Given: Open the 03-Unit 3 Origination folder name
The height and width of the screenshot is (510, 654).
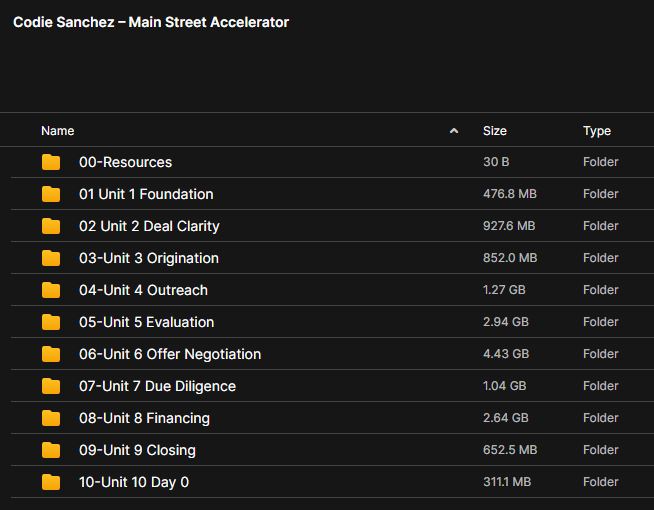Looking at the screenshot, I should point(149,258).
